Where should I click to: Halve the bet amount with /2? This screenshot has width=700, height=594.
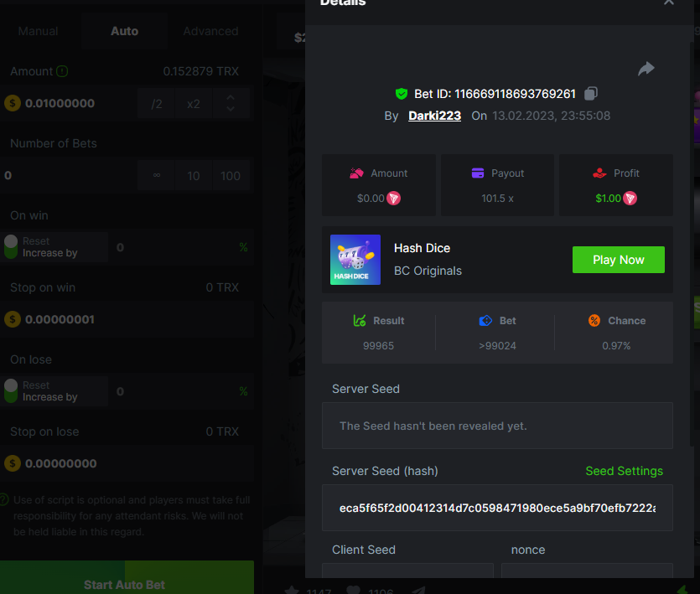point(157,104)
